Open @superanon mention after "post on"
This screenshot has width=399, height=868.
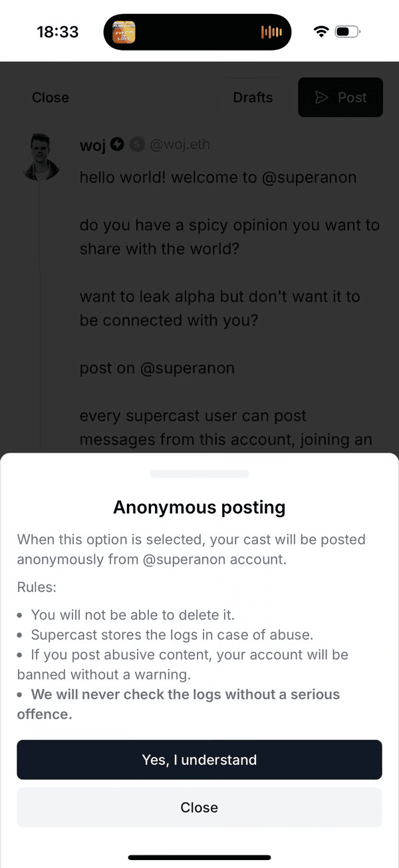[187, 368]
